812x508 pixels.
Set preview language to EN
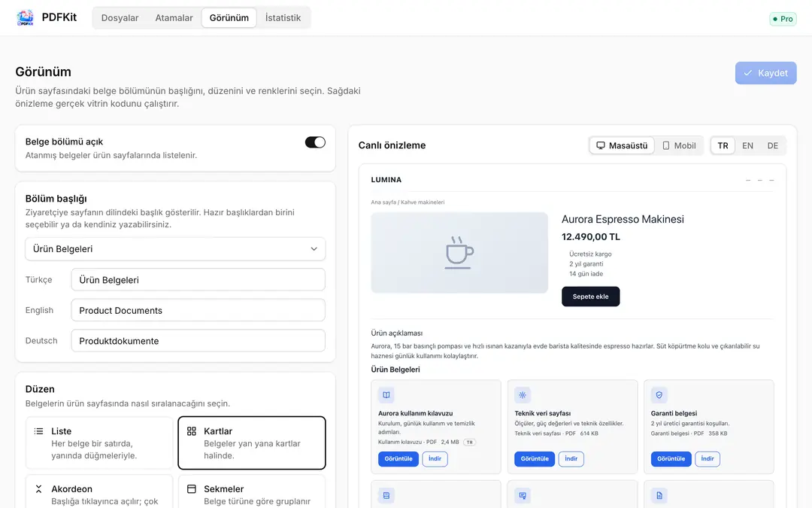748,146
